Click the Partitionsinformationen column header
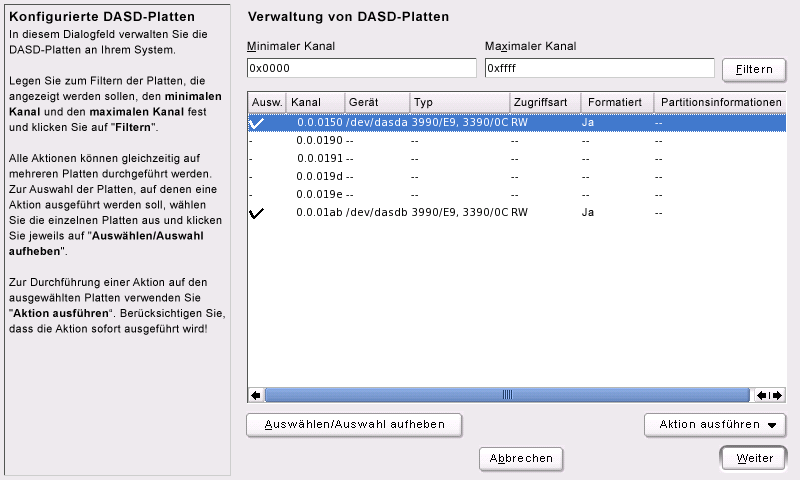Viewport: 800px width, 480px height. point(720,103)
